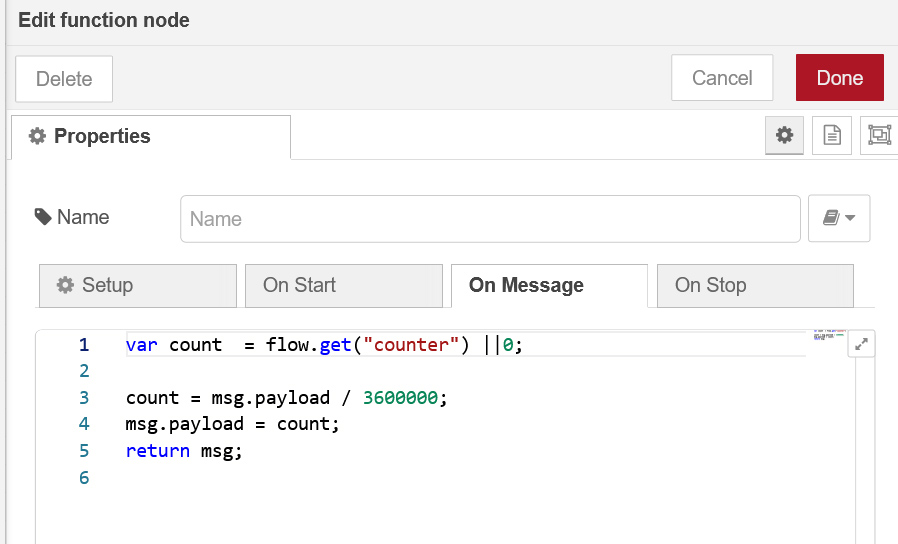The height and width of the screenshot is (544, 898).
Task: Click the red Done button
Action: (840, 78)
